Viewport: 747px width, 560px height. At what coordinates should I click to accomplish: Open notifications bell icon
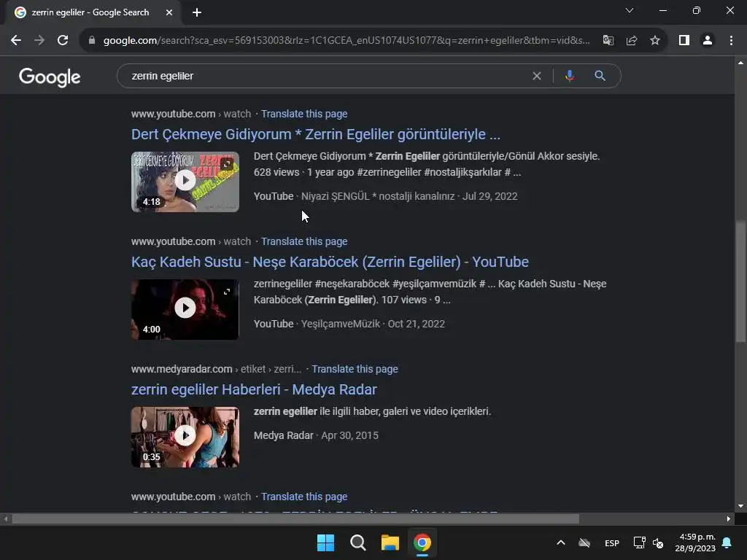tap(727, 542)
